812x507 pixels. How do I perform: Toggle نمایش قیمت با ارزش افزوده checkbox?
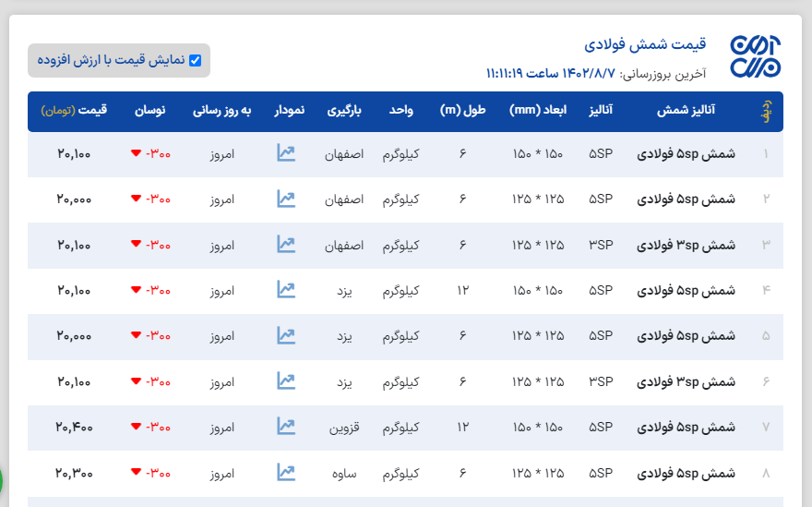click(x=195, y=60)
